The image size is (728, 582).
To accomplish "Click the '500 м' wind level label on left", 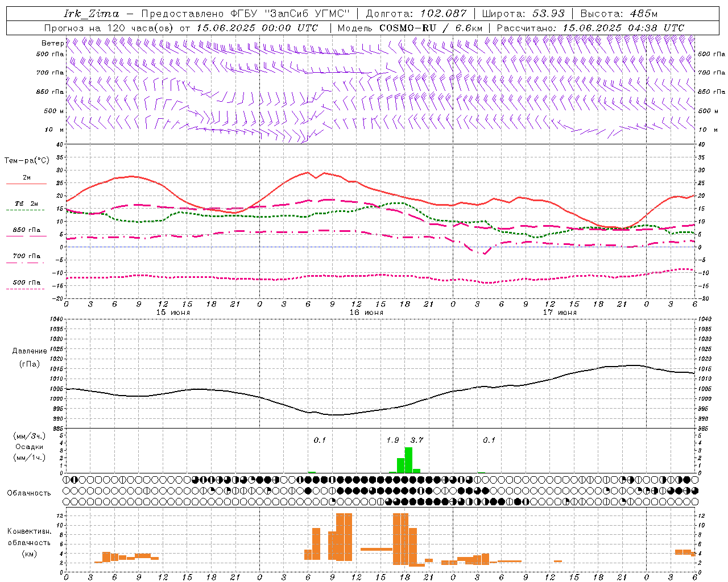I will [55, 111].
